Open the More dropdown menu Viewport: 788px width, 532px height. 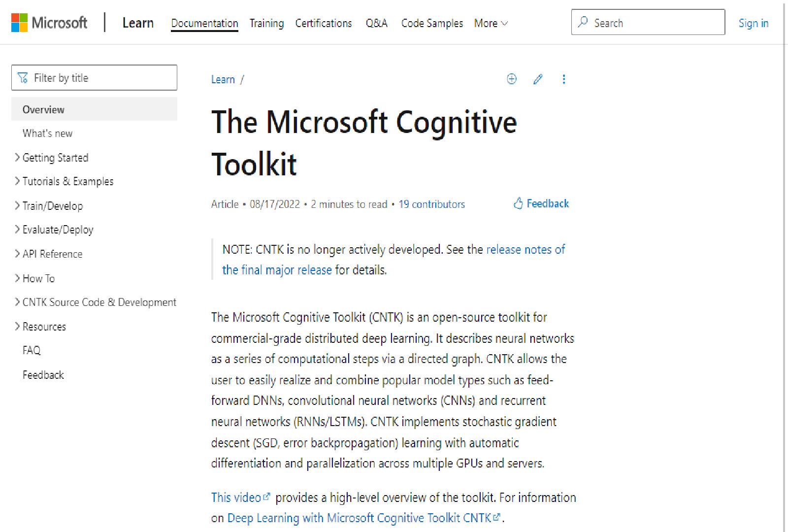click(x=491, y=23)
